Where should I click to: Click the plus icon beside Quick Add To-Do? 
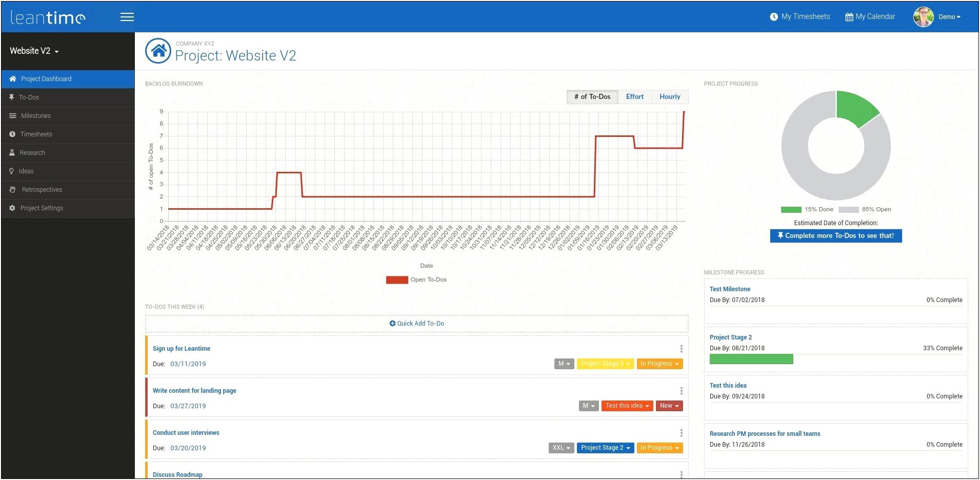pos(392,324)
